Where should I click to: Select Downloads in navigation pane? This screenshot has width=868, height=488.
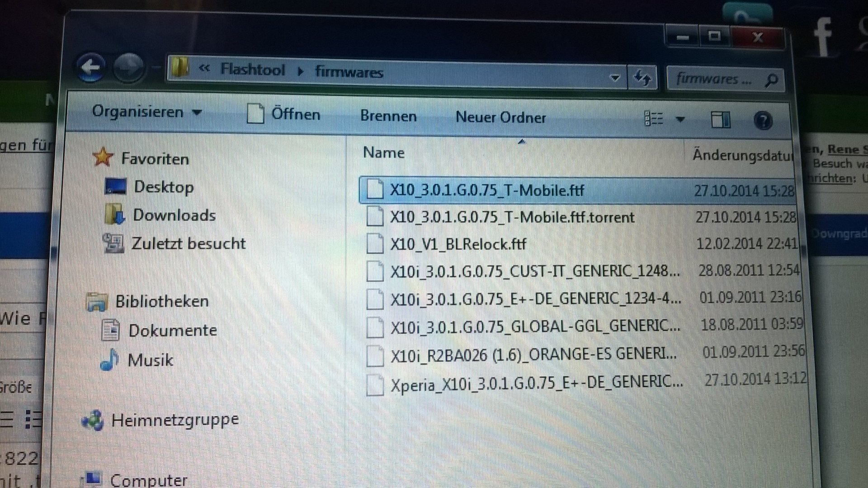[174, 215]
